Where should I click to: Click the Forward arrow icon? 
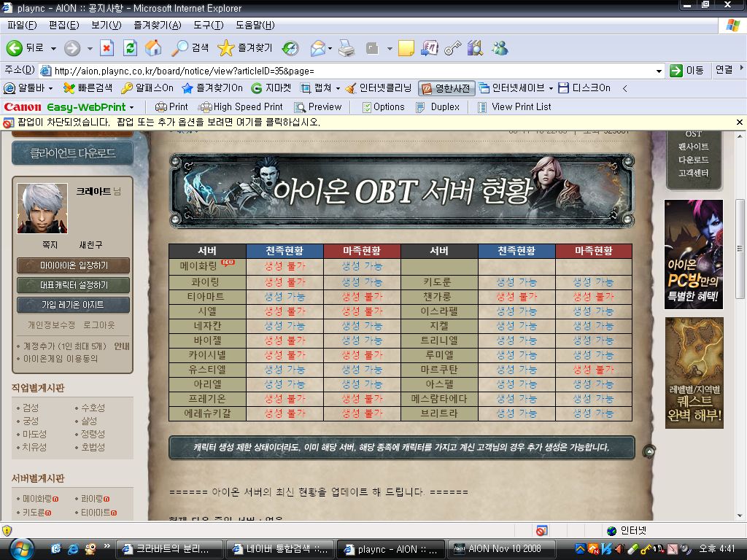pos(72,47)
